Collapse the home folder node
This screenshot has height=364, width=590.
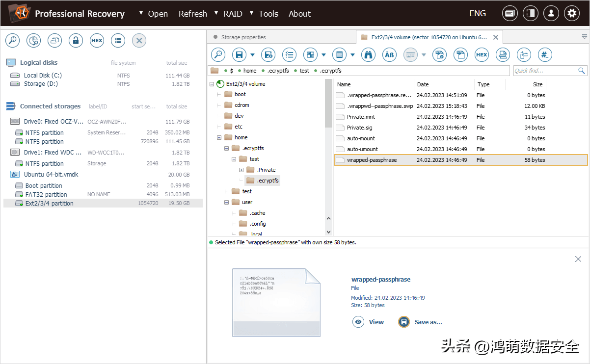219,137
